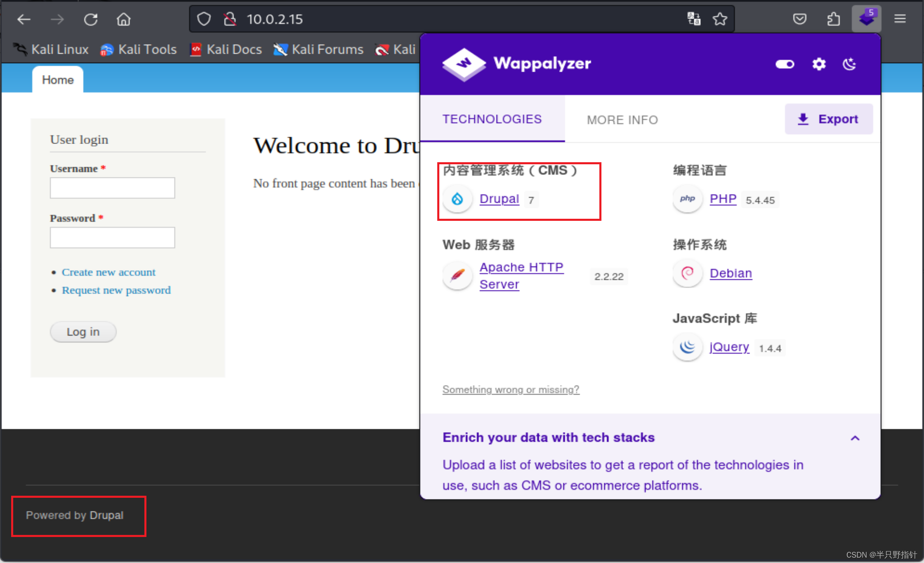The height and width of the screenshot is (563, 924).
Task: Click the PHP programming language icon
Action: pyautogui.click(x=687, y=199)
